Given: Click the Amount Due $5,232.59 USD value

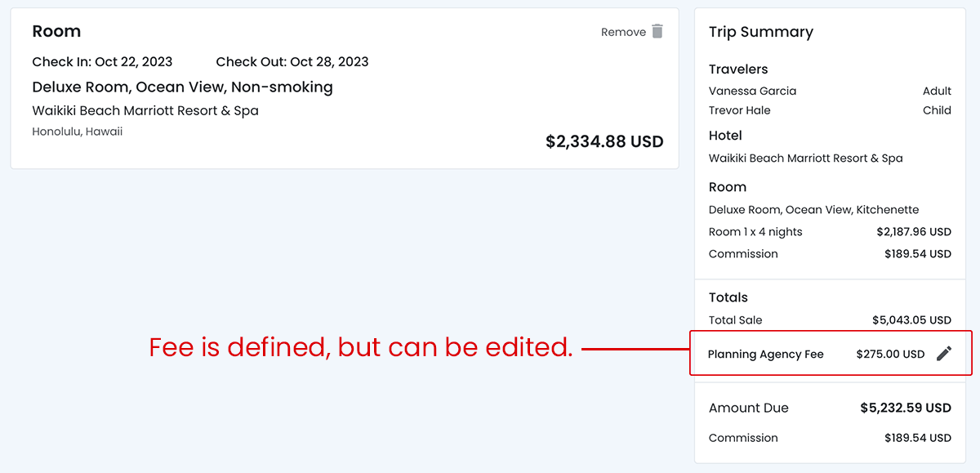Looking at the screenshot, I should [x=906, y=408].
